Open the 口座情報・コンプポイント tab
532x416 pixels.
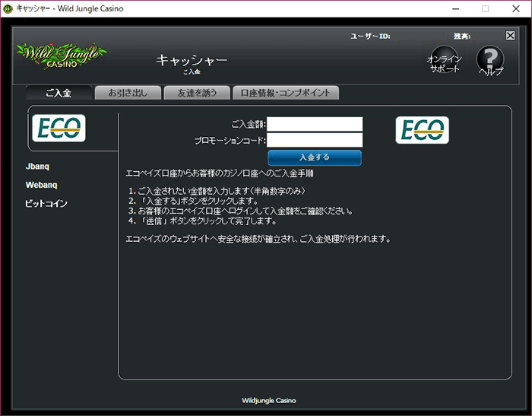coord(286,93)
